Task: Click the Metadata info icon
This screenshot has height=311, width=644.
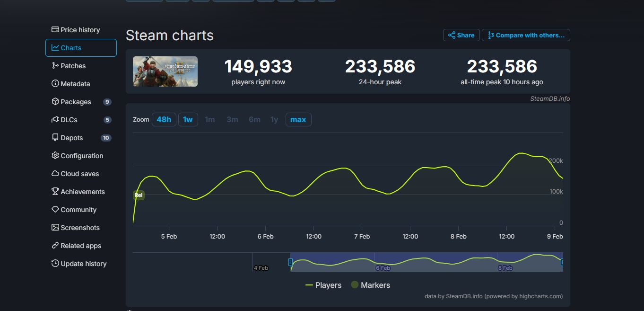Action: [55, 84]
